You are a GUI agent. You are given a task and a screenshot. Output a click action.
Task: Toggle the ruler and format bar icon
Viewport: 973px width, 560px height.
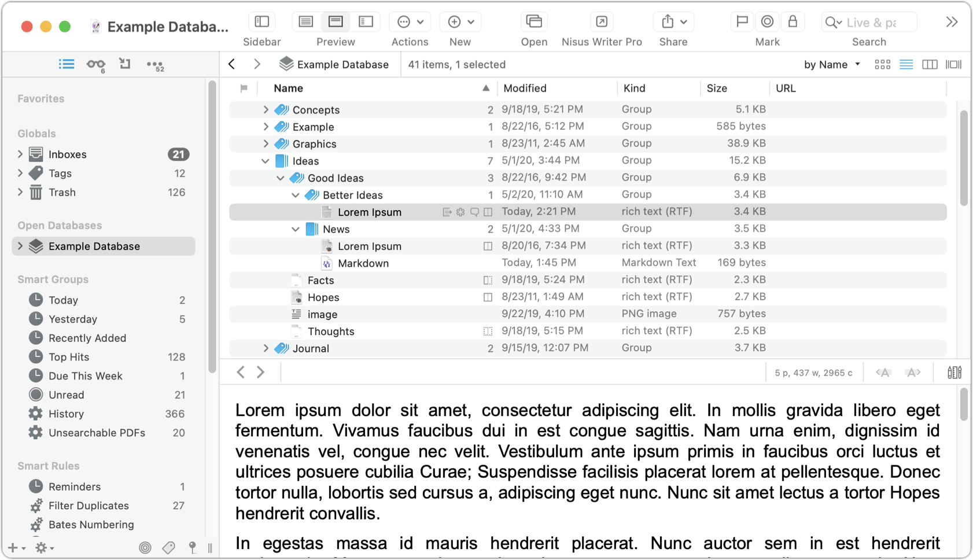coord(954,373)
